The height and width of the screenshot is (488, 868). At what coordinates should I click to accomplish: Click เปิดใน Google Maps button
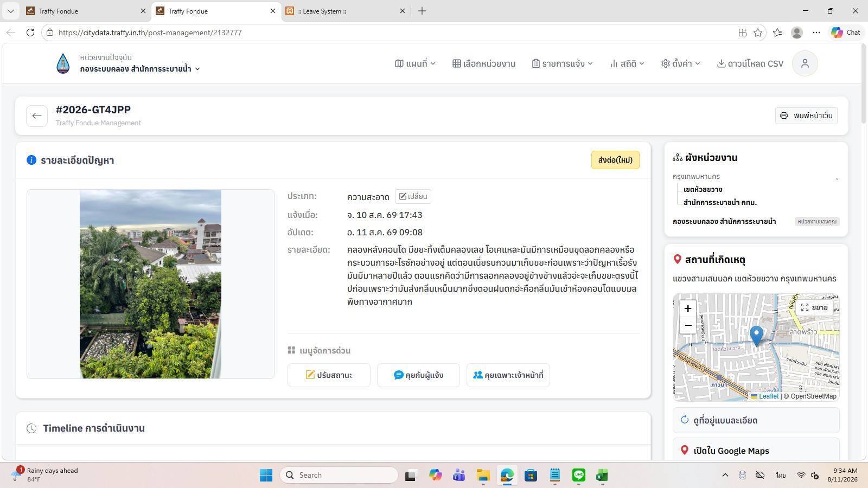(756, 451)
